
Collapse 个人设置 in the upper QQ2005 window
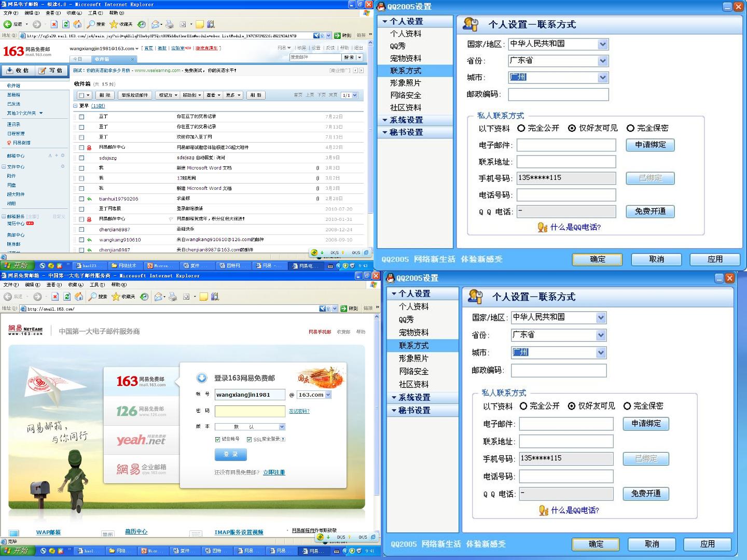coord(385,21)
